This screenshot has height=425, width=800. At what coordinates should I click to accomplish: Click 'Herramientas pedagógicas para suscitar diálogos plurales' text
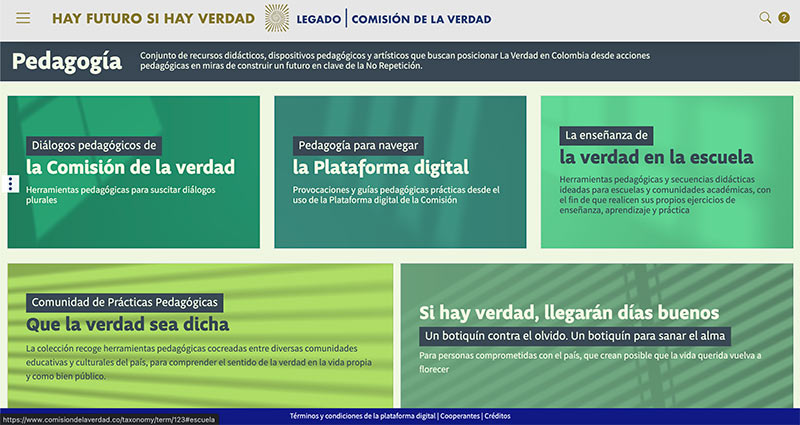pos(121,195)
